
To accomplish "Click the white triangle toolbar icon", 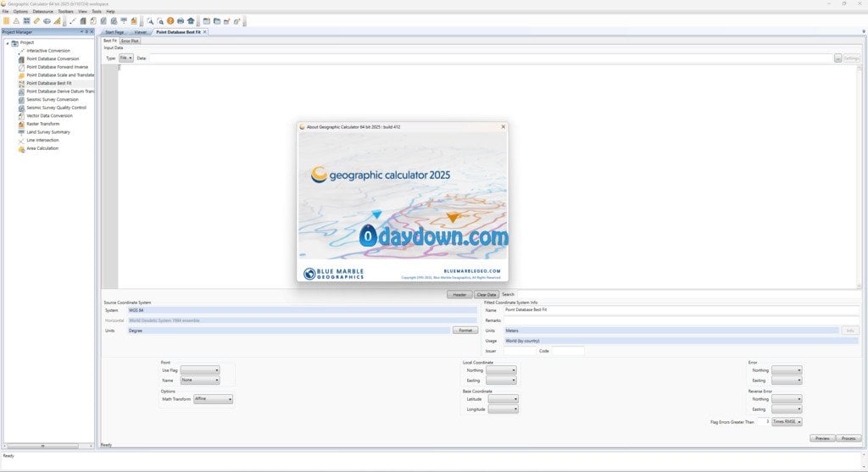I will pos(16,21).
